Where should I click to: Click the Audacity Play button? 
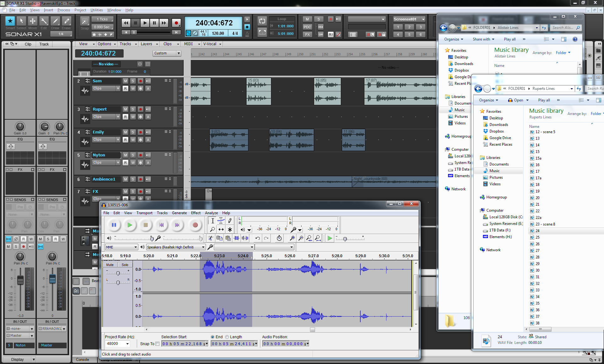tap(130, 225)
